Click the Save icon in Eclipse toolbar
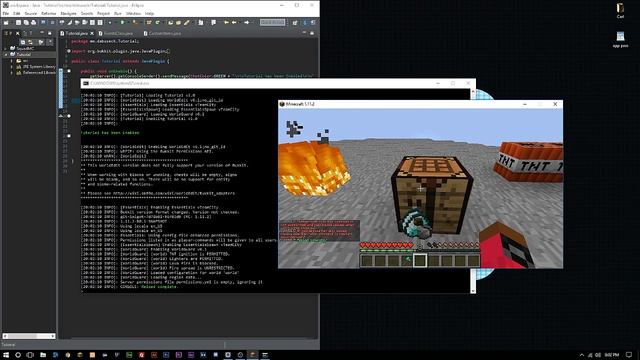 (18, 23)
